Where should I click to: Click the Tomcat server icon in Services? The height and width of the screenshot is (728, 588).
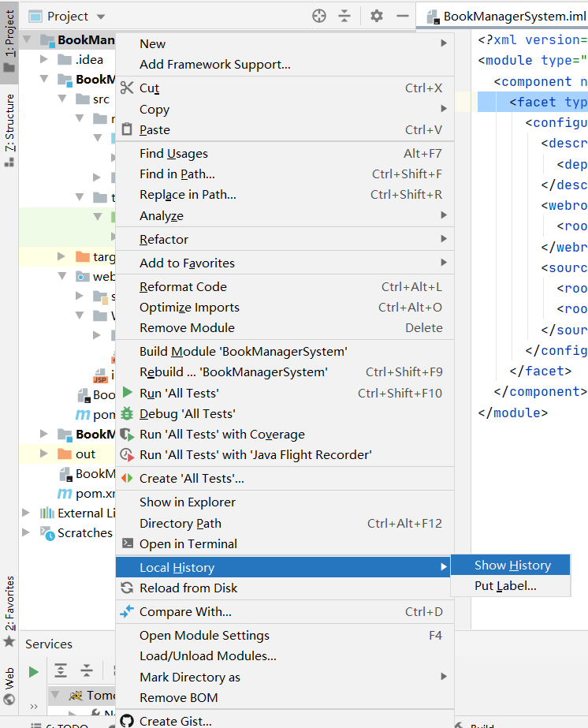coord(76,695)
